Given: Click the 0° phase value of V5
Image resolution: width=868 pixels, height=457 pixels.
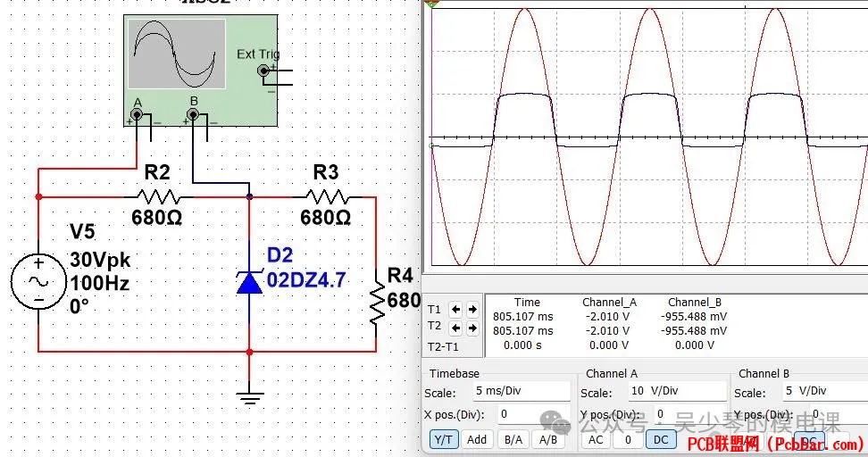Looking at the screenshot, I should click(x=79, y=306).
